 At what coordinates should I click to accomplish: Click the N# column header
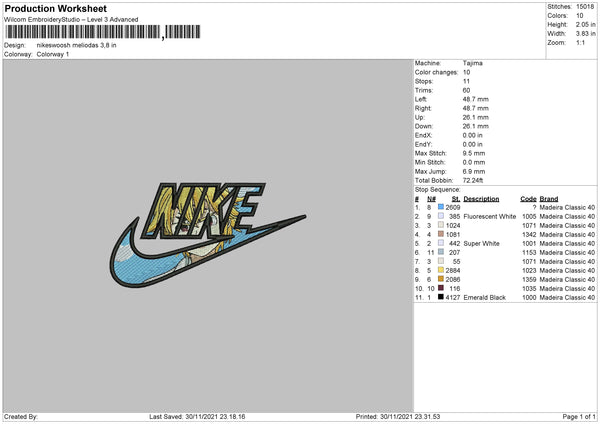pos(431,199)
